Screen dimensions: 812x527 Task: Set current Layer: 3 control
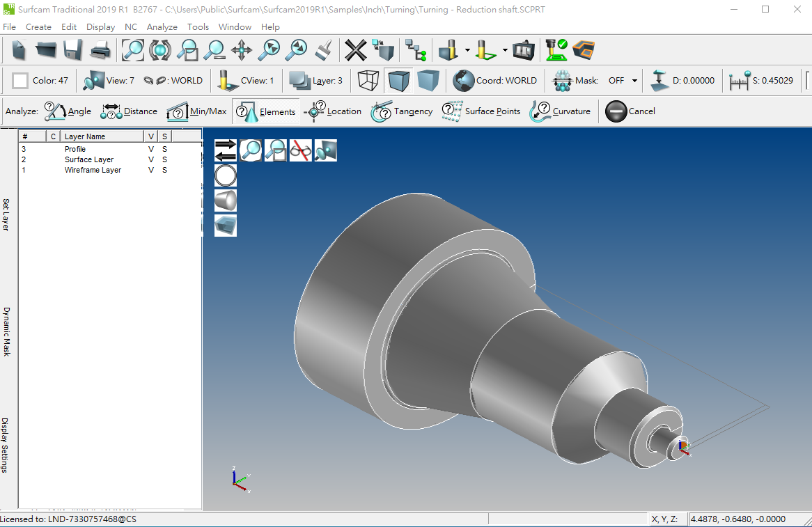pos(316,81)
